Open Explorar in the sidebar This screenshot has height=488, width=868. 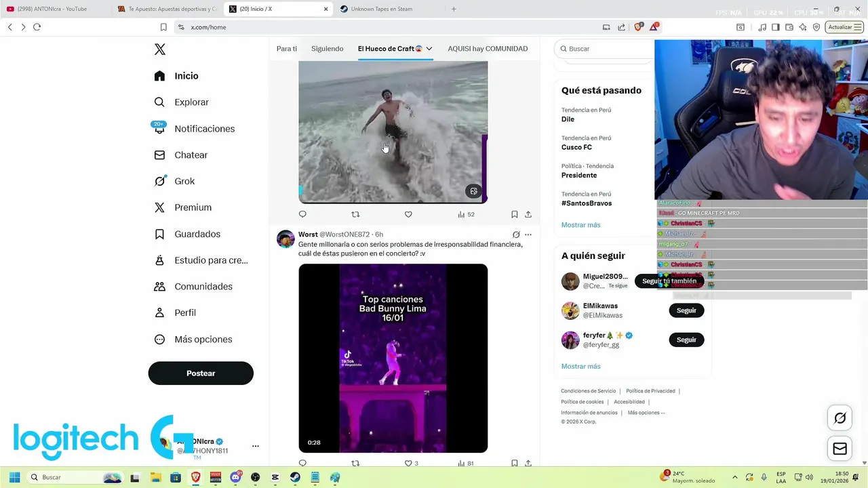[182, 102]
